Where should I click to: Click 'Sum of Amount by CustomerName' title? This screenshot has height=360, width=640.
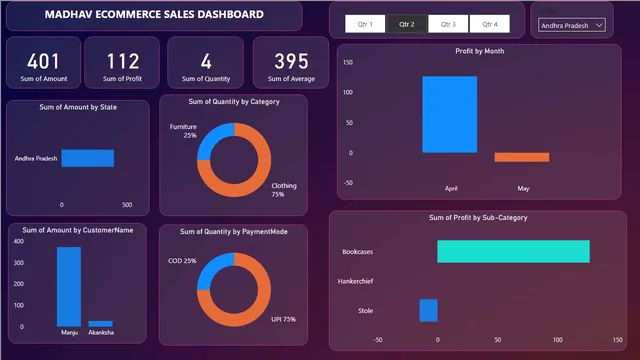[x=78, y=230]
